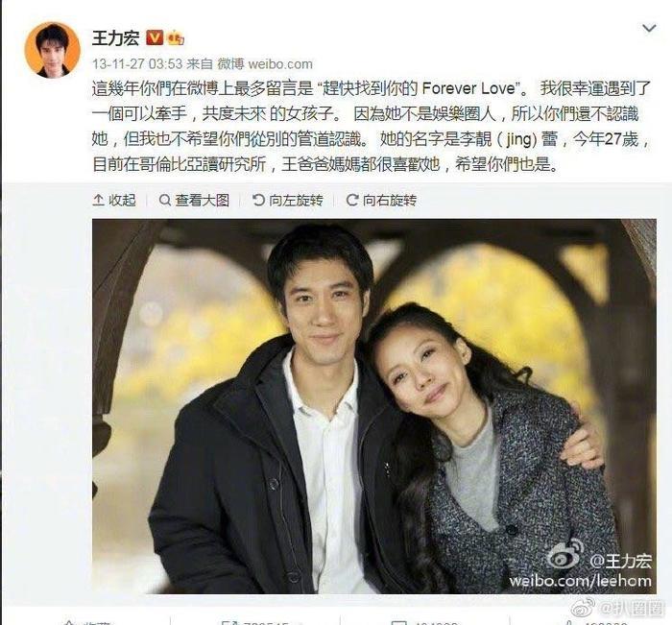Rotate the photo left with 向左旋转

pyautogui.click(x=288, y=200)
